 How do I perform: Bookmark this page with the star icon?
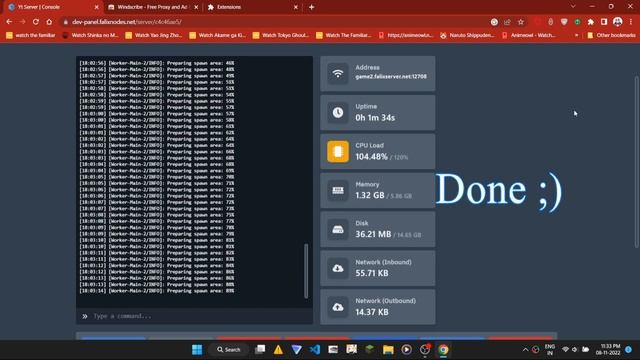point(521,22)
